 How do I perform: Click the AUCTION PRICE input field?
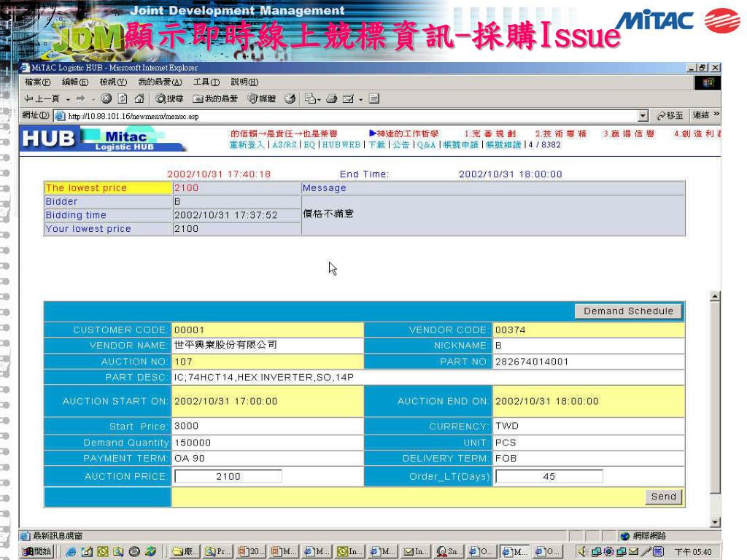pyautogui.click(x=228, y=476)
